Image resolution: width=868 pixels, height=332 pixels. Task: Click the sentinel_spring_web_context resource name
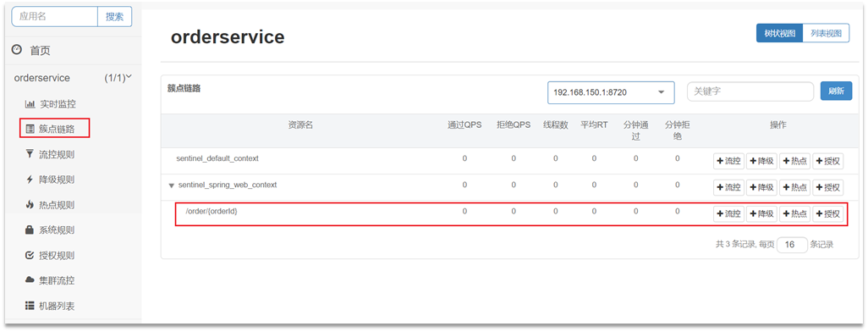click(x=228, y=185)
